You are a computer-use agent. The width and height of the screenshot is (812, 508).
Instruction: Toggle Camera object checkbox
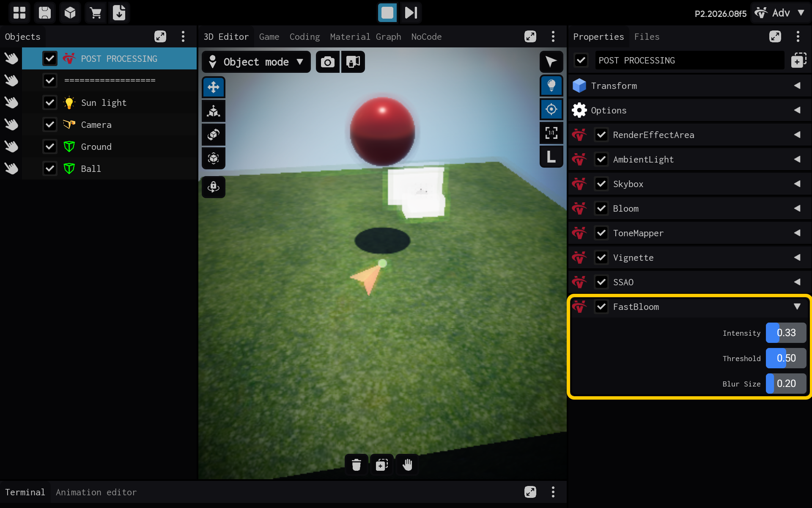(50, 124)
